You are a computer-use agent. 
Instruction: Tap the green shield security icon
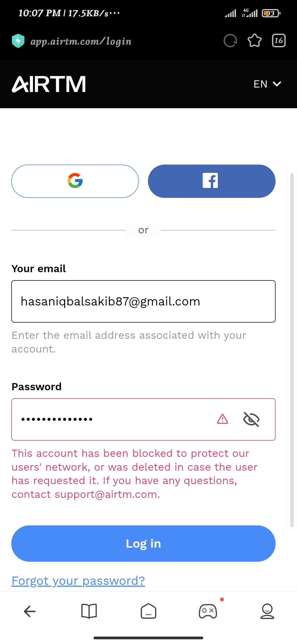point(18,41)
